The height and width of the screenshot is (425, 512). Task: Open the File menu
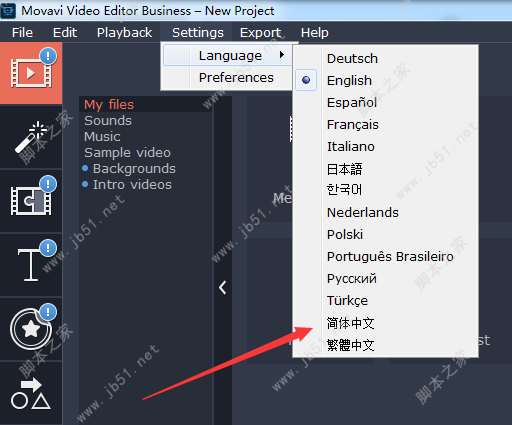22,33
